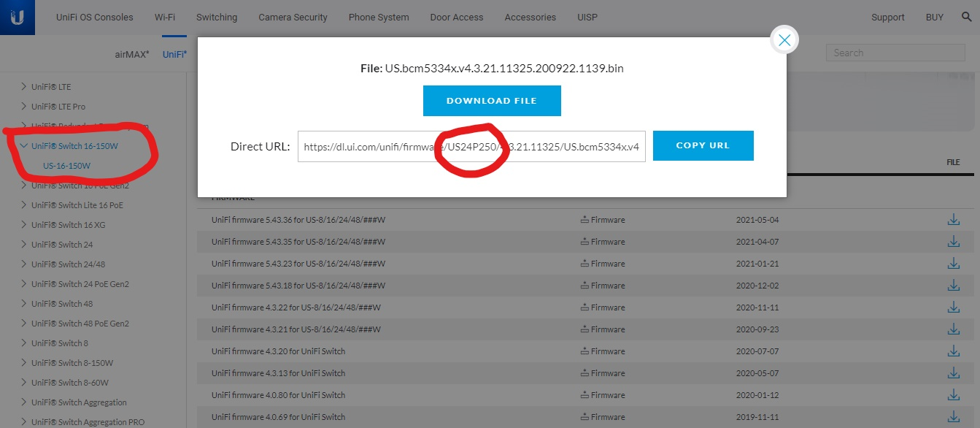Download firmware 5.43.36 via arrow icon
Screen dimensions: 980x428
pos(953,220)
